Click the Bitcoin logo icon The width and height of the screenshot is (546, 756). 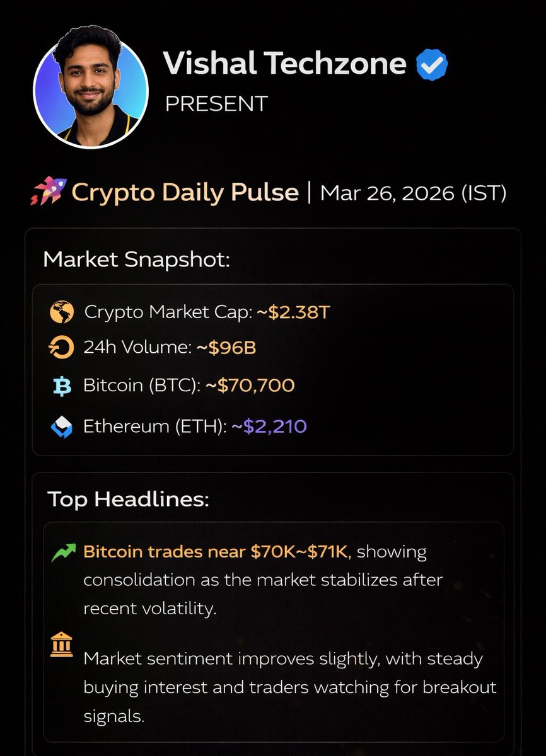[62, 386]
